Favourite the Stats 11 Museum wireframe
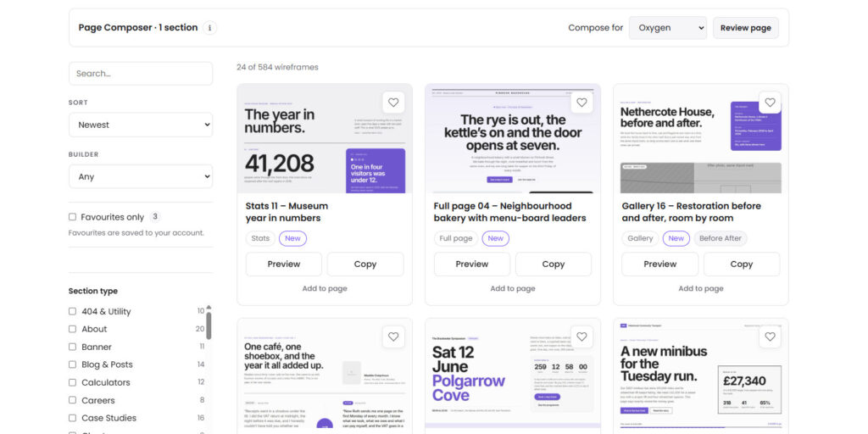 tap(393, 103)
